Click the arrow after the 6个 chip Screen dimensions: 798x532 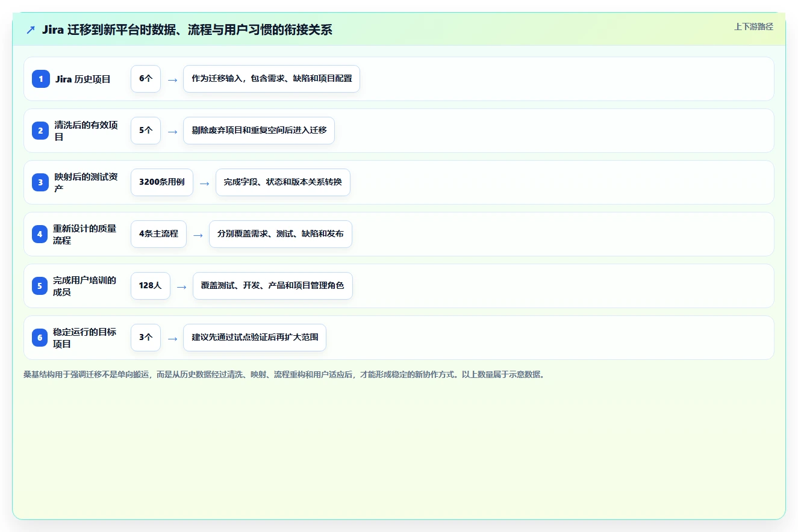click(172, 79)
